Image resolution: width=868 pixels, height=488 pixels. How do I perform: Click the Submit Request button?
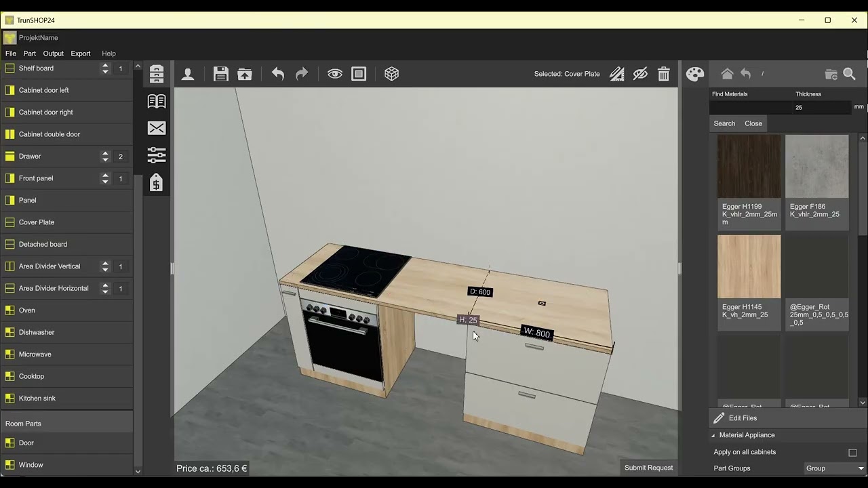pyautogui.click(x=648, y=468)
